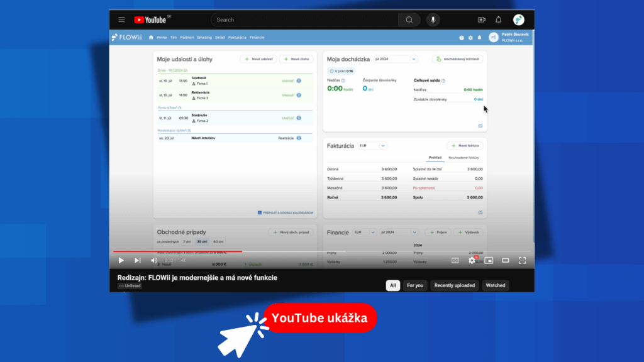Viewport: 644px width, 362px height.
Task: Open the júl 2024 dropdown in Financie
Action: 398,233
